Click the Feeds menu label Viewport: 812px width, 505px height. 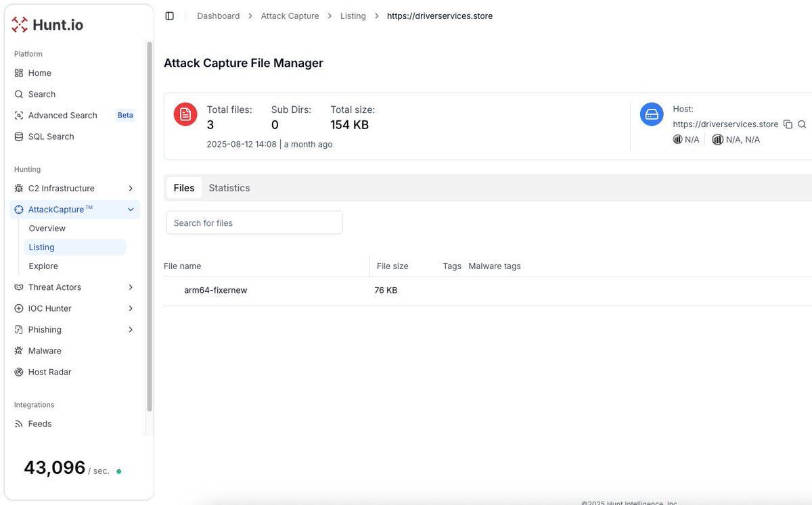tap(40, 424)
